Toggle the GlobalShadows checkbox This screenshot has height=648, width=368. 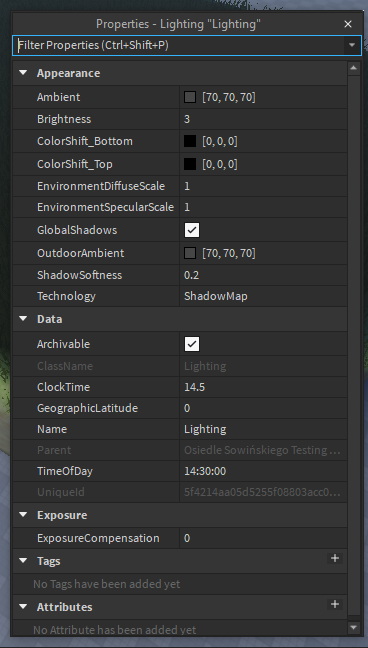(192, 230)
